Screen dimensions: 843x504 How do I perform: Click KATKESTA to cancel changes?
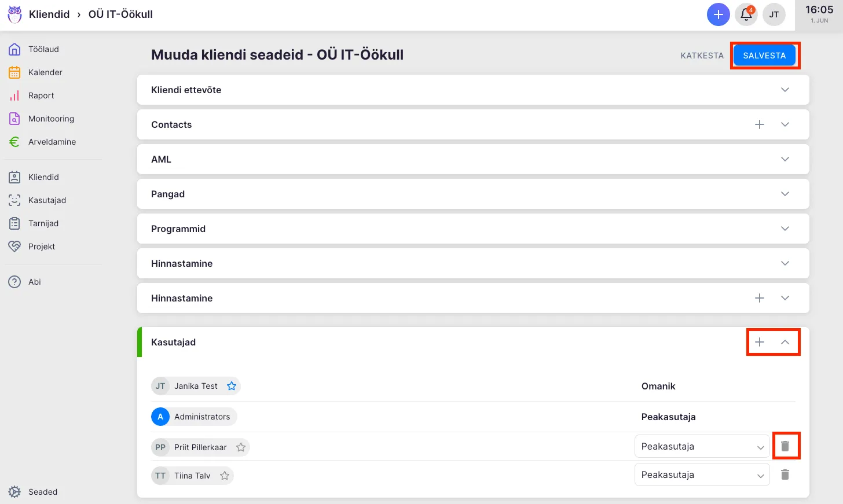702,56
